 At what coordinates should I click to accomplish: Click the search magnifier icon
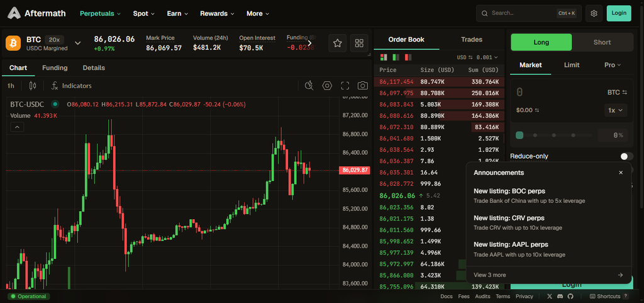[x=485, y=13]
